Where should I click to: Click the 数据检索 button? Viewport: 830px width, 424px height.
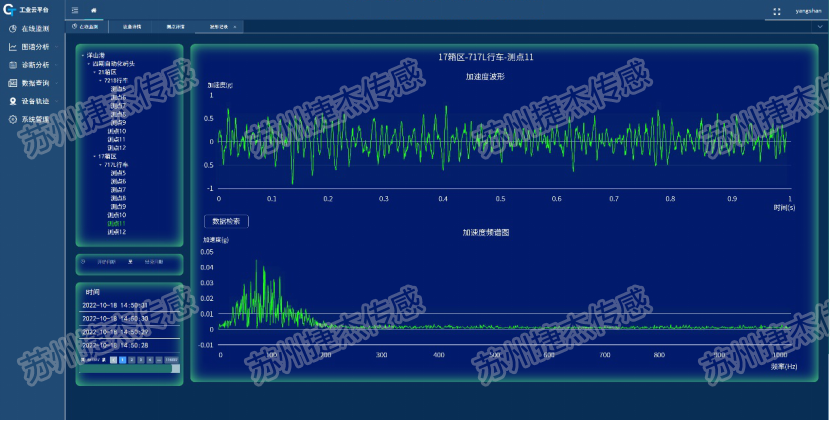(226, 221)
